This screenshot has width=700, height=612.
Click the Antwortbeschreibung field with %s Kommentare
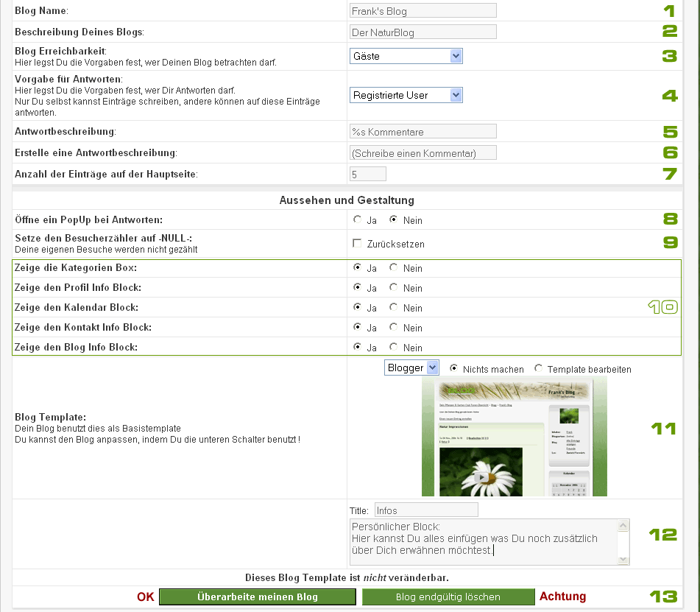click(423, 132)
